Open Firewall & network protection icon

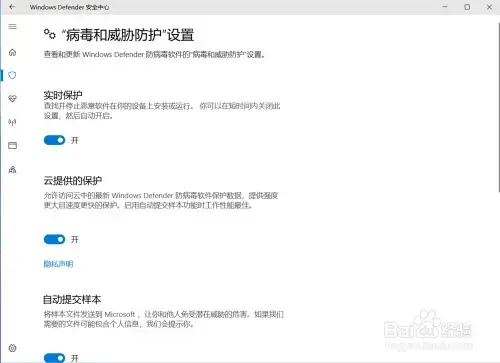[13, 122]
